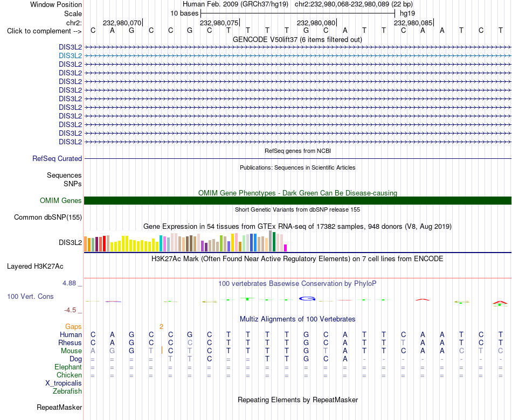Click the Common dbSNP(155) track label

48,217
